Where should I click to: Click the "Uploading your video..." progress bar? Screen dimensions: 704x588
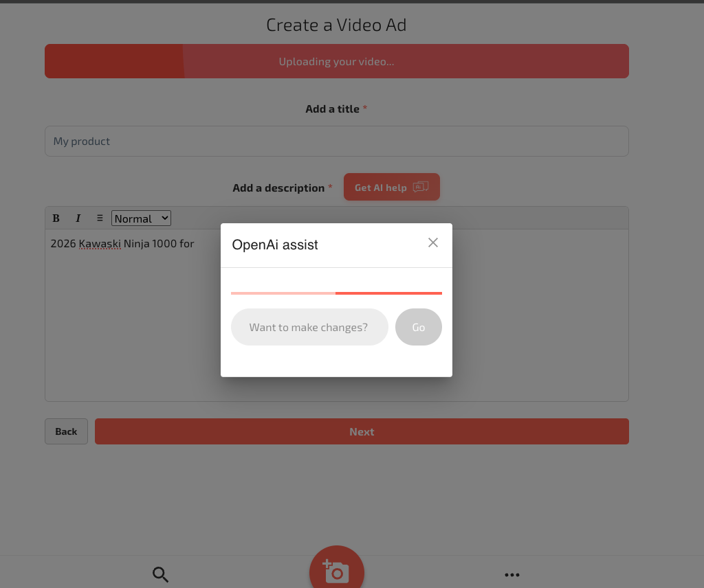[336, 61]
